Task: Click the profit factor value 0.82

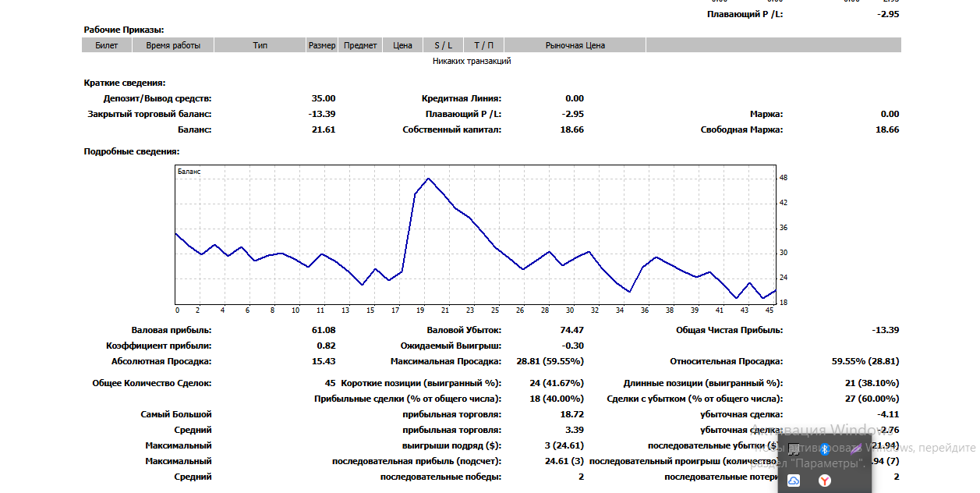Action: (326, 346)
